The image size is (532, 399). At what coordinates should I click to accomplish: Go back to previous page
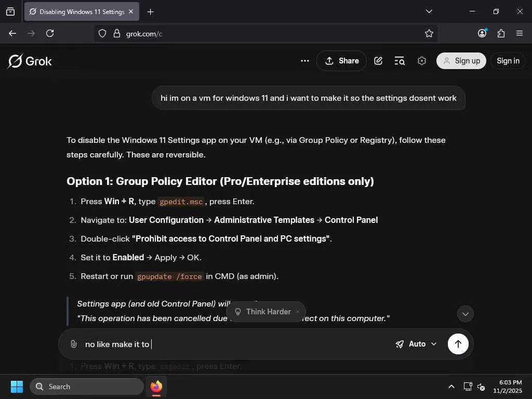pyautogui.click(x=12, y=33)
